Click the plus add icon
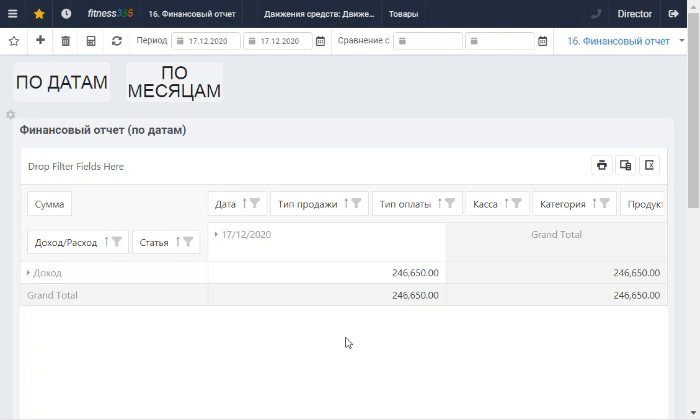This screenshot has height=420, width=700. 40,40
